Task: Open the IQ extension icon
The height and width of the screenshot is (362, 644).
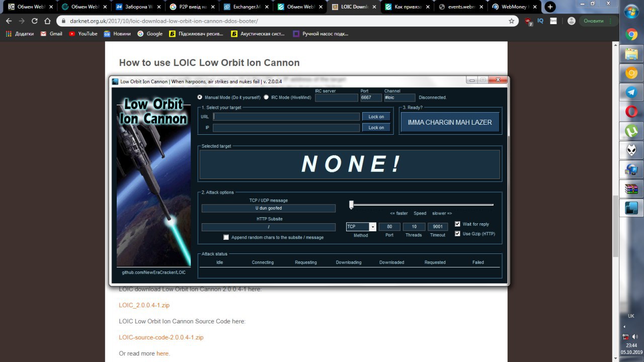Action: click(x=540, y=21)
